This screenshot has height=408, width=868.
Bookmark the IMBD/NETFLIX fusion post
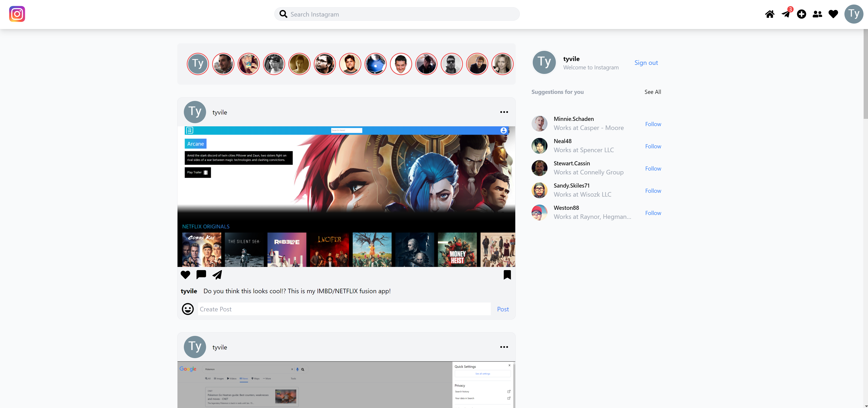[x=507, y=275]
